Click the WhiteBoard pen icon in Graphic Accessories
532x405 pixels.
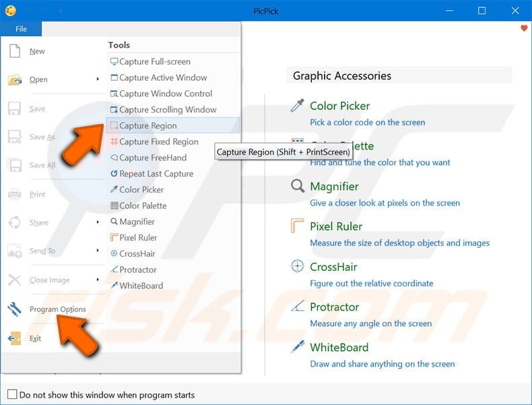[298, 346]
